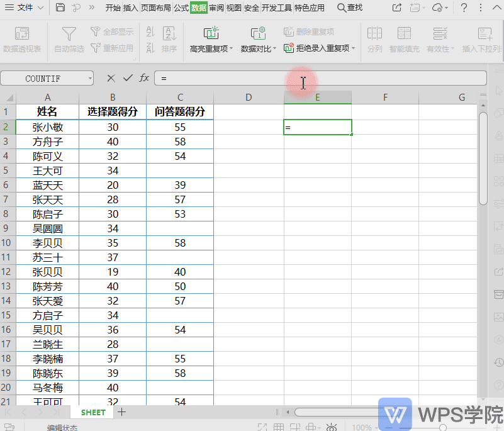Select the 智能填充 smart fill icon
This screenshot has width=504, height=431.
click(x=405, y=39)
